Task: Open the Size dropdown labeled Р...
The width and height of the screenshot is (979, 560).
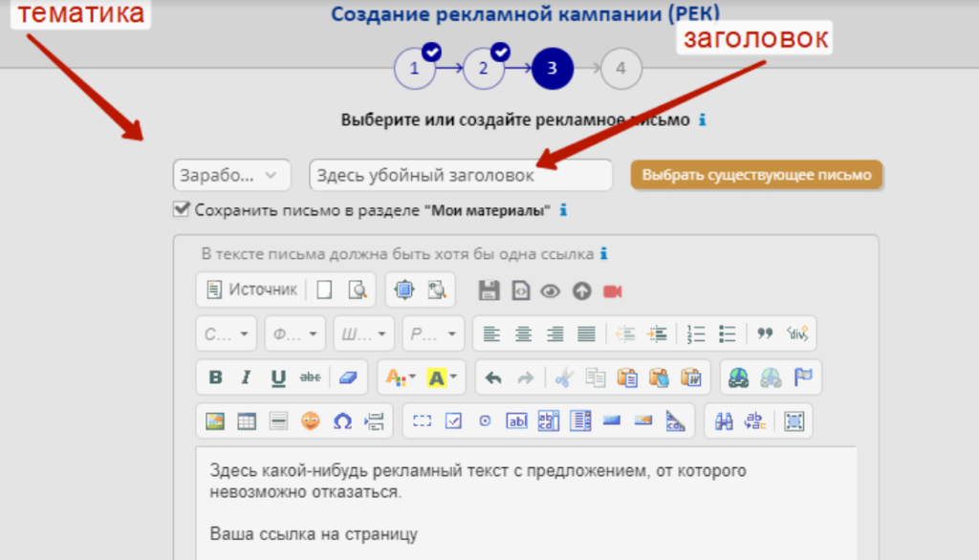Action: 432,334
